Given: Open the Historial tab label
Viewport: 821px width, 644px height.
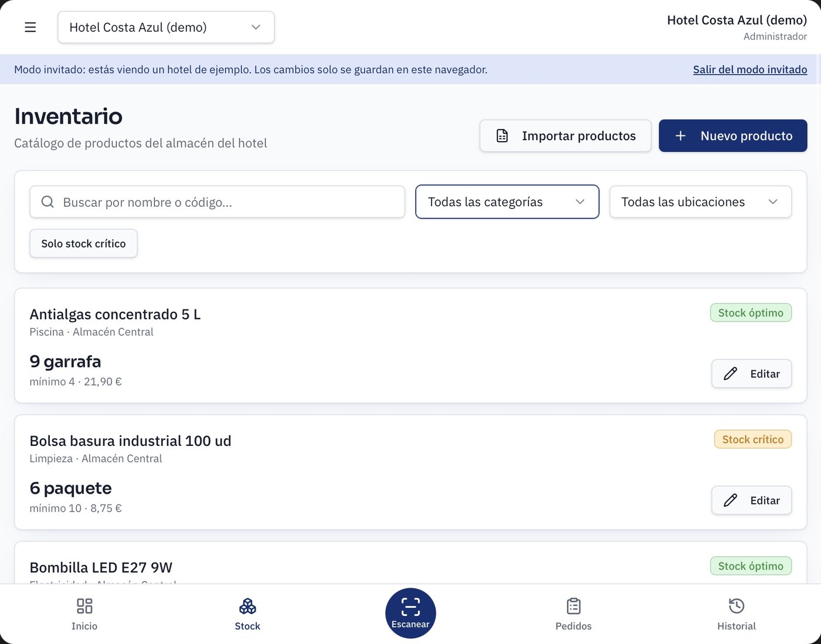Looking at the screenshot, I should point(737,626).
